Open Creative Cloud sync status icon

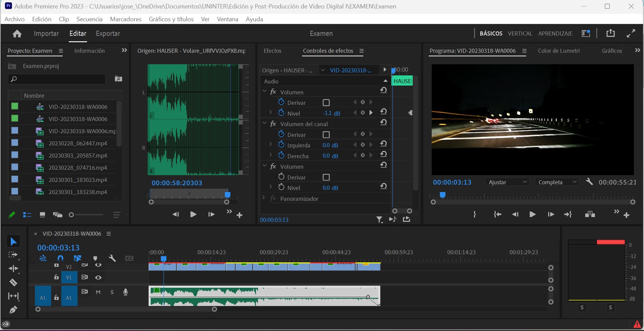[x=6, y=325]
